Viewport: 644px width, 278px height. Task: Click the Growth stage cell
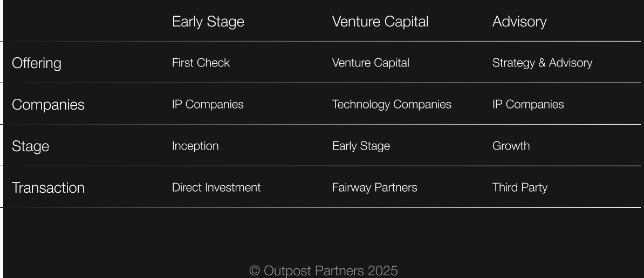point(511,146)
